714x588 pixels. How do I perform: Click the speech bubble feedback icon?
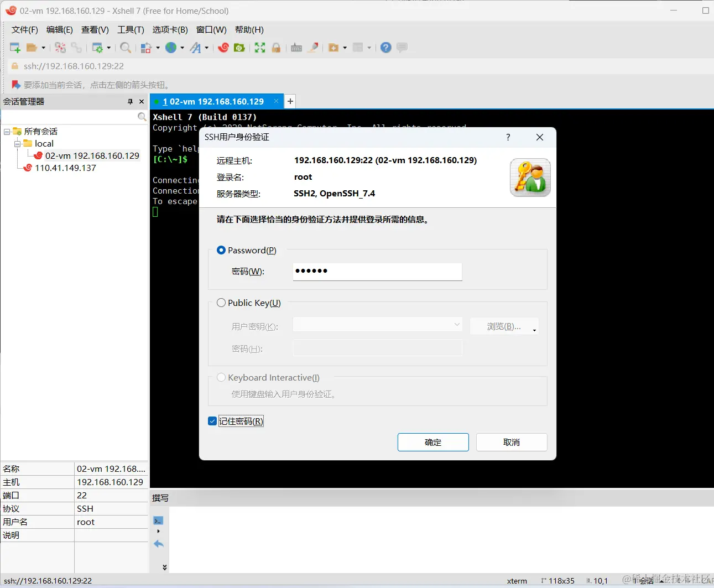[x=402, y=48]
